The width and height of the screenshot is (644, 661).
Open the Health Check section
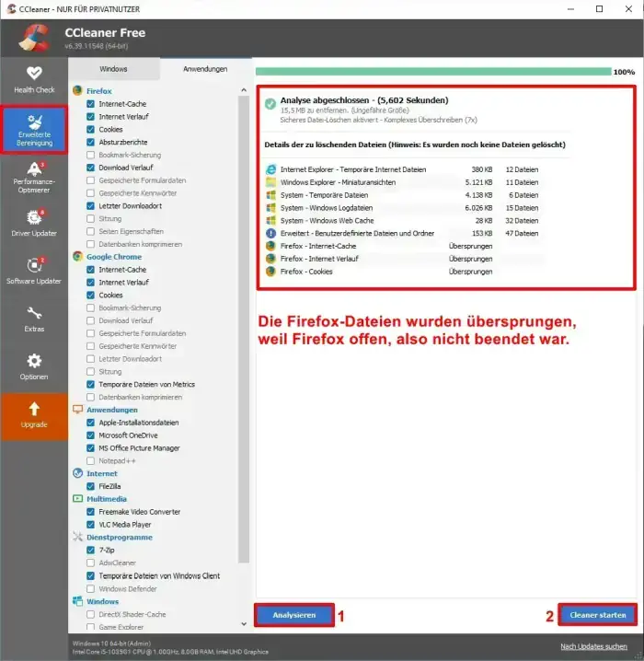[x=34, y=80]
